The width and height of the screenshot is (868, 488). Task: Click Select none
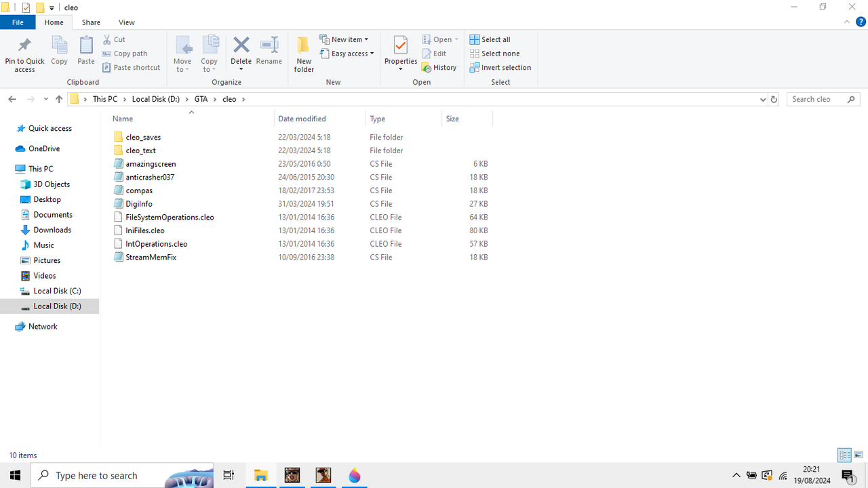point(494,54)
